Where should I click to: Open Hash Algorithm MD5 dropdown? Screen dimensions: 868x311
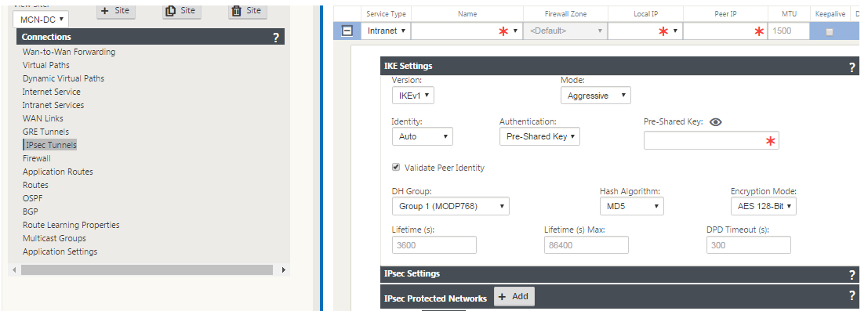tap(632, 206)
